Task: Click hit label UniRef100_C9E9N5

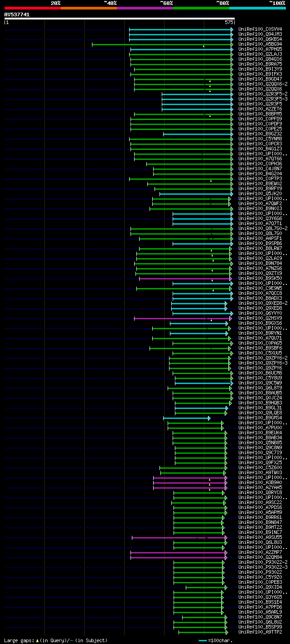Action: [261, 288]
